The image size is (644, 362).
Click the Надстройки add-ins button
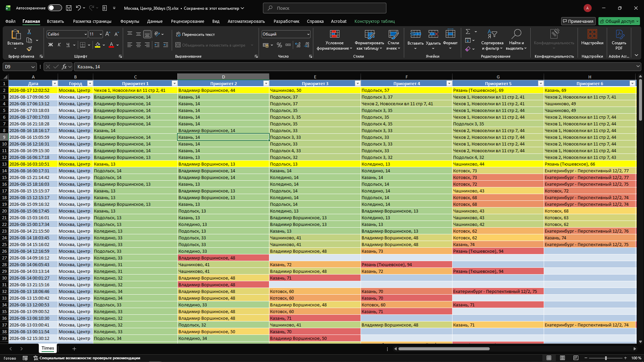click(x=592, y=38)
